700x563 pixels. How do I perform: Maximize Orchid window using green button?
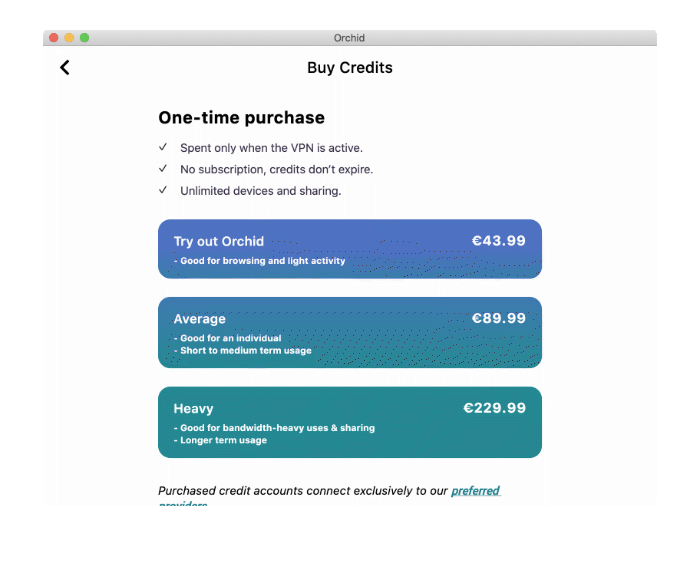[x=84, y=38]
